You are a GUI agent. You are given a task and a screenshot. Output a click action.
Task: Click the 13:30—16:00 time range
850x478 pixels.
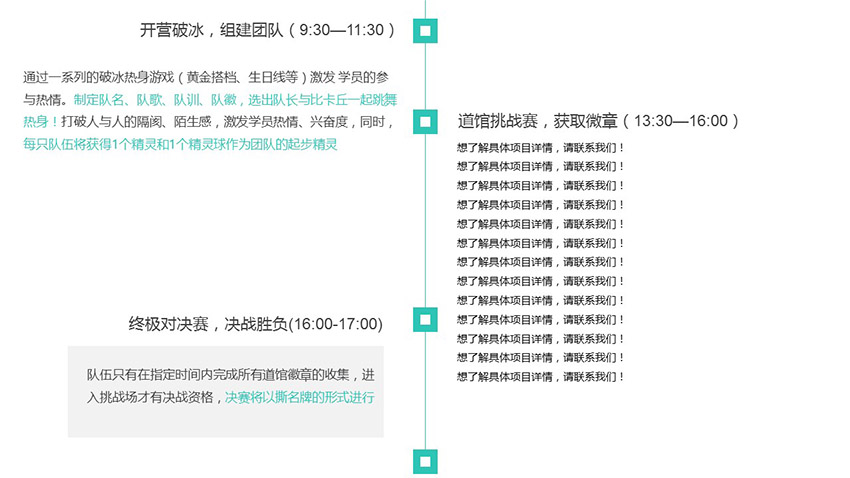(680, 121)
